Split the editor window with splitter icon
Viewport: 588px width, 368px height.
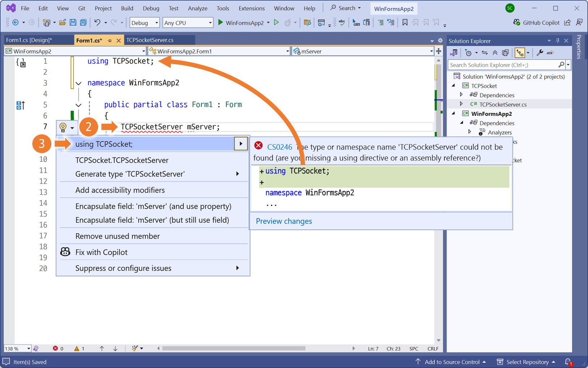click(x=439, y=51)
